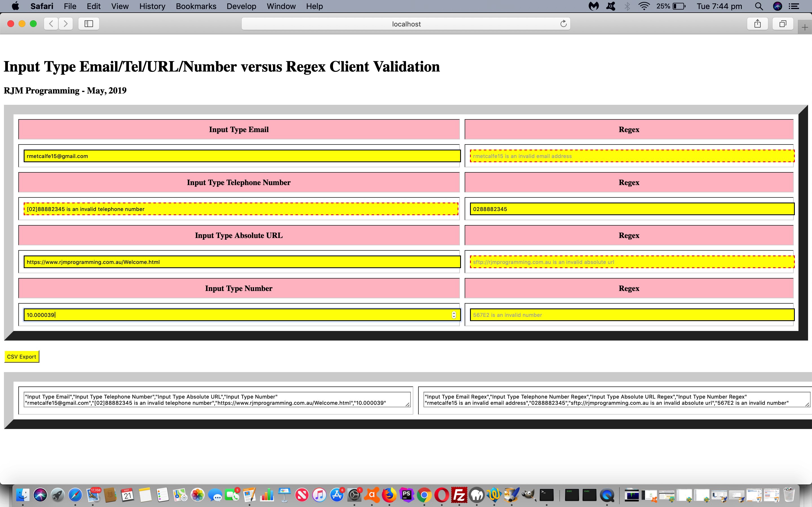Focus the localhost address bar
This screenshot has width=812, height=507.
pos(406,24)
